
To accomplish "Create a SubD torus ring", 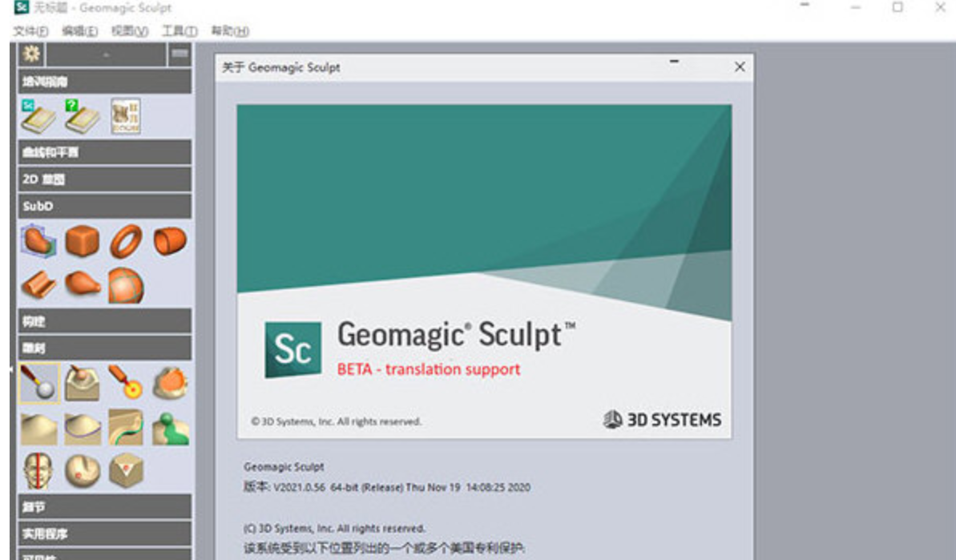I will click(x=126, y=241).
